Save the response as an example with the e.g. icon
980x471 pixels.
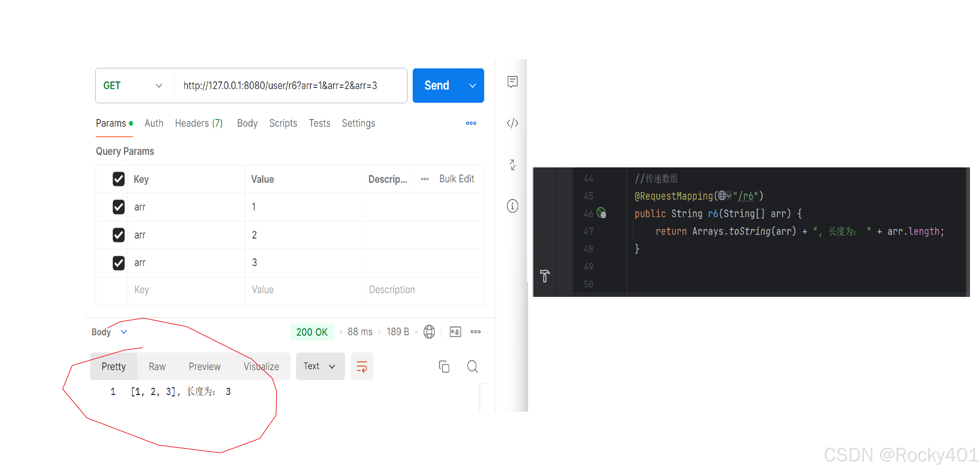pos(455,332)
